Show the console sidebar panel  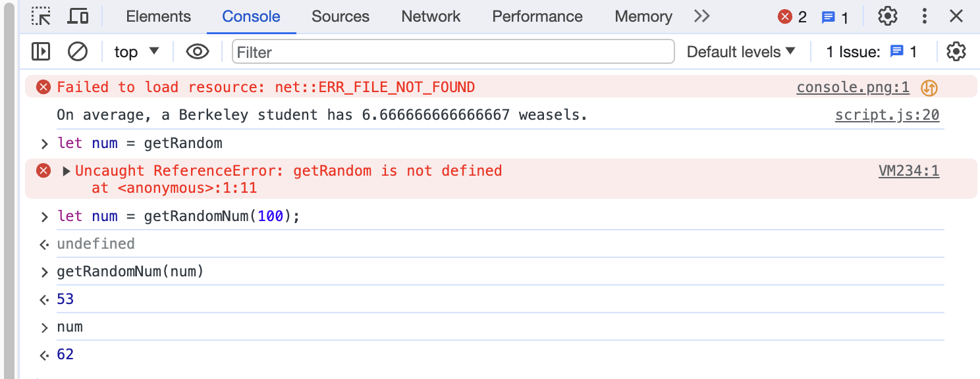pos(40,51)
